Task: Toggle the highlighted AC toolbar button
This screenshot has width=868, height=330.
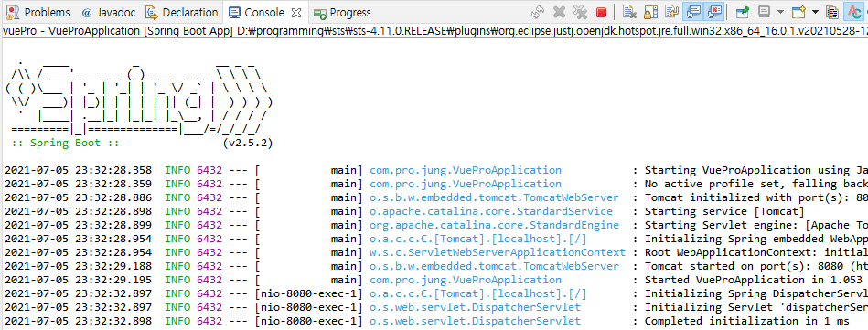Action: coord(854,12)
